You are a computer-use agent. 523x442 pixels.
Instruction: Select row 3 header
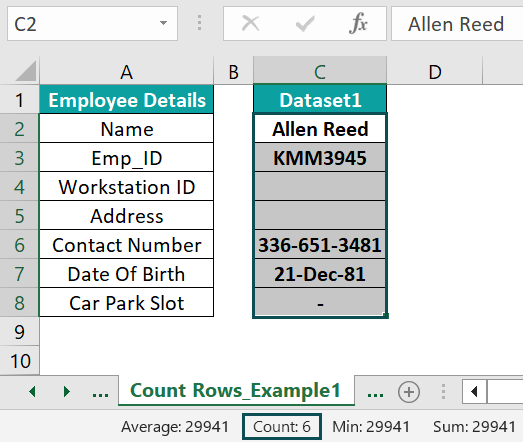[19, 158]
